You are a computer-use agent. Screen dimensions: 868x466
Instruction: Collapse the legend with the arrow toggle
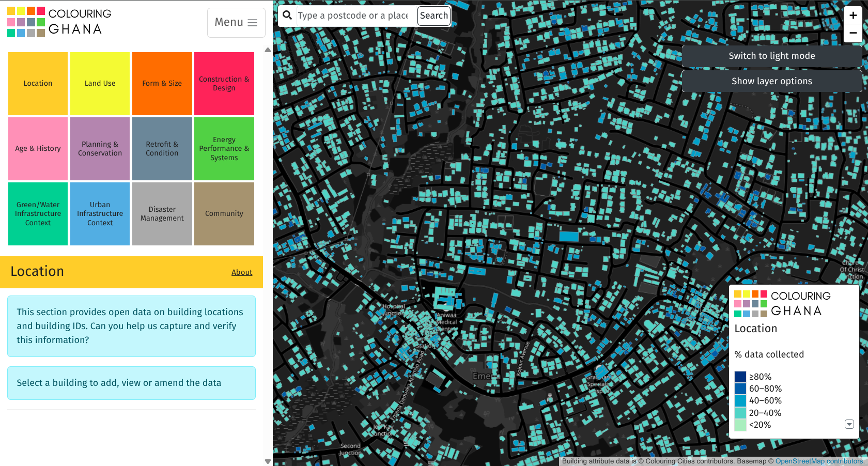pyautogui.click(x=849, y=424)
